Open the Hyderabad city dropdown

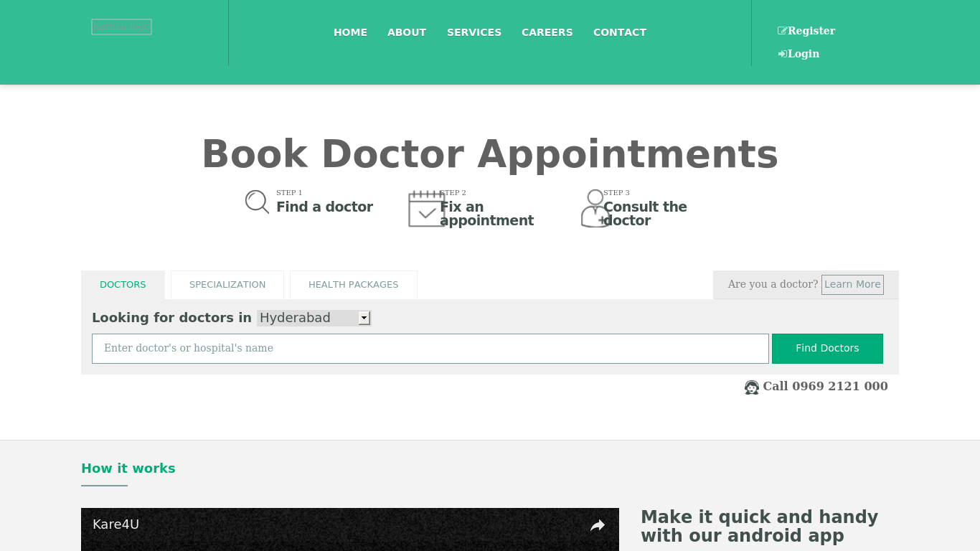(x=314, y=318)
